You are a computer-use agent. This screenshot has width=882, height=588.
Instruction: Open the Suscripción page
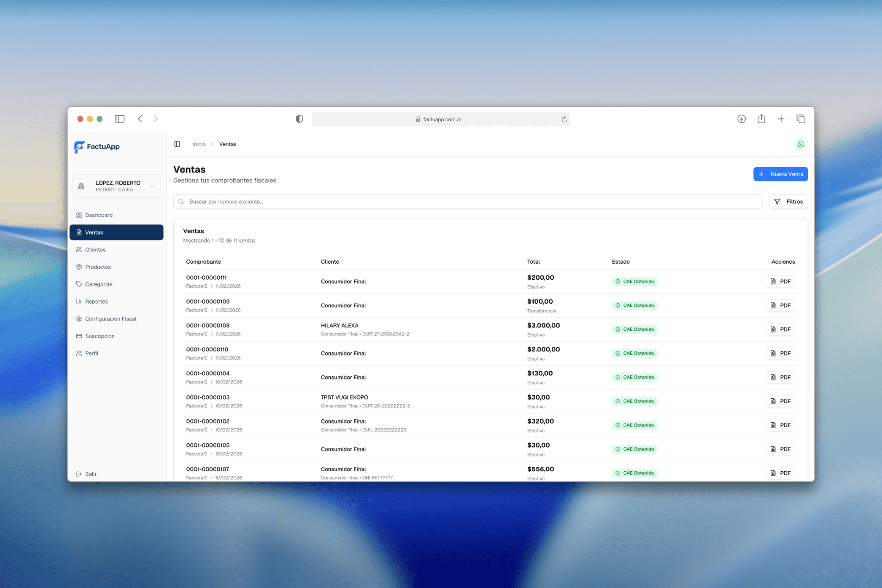click(x=100, y=336)
